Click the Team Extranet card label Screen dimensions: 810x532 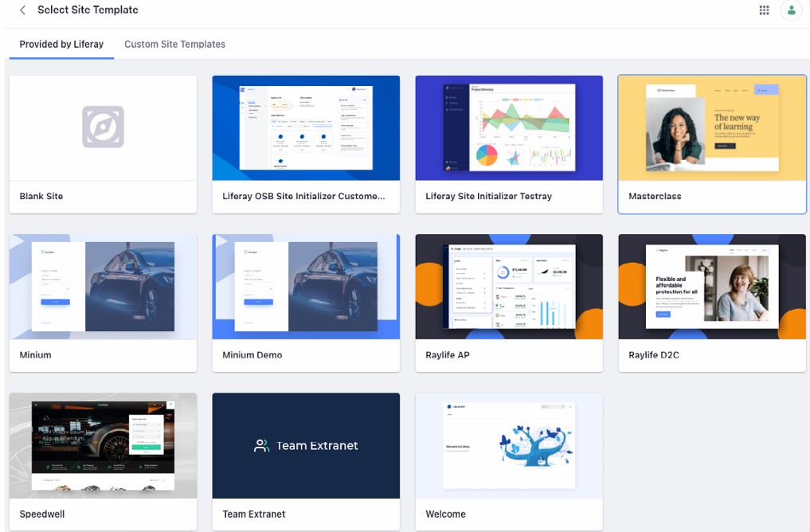(253, 514)
